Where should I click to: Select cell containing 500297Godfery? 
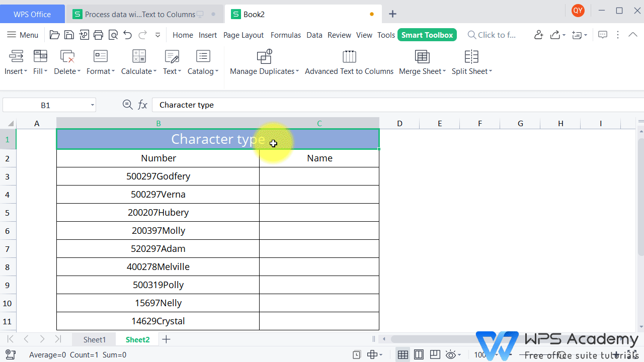click(158, 176)
